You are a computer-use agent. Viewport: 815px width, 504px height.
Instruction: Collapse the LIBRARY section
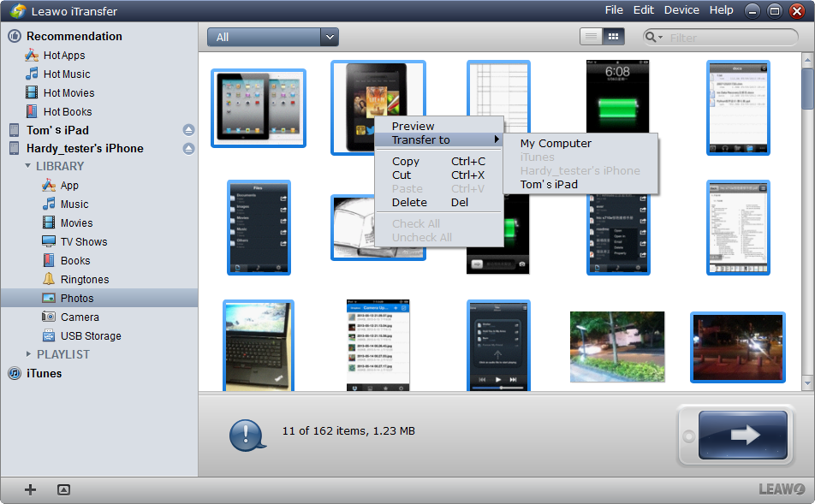tap(27, 166)
